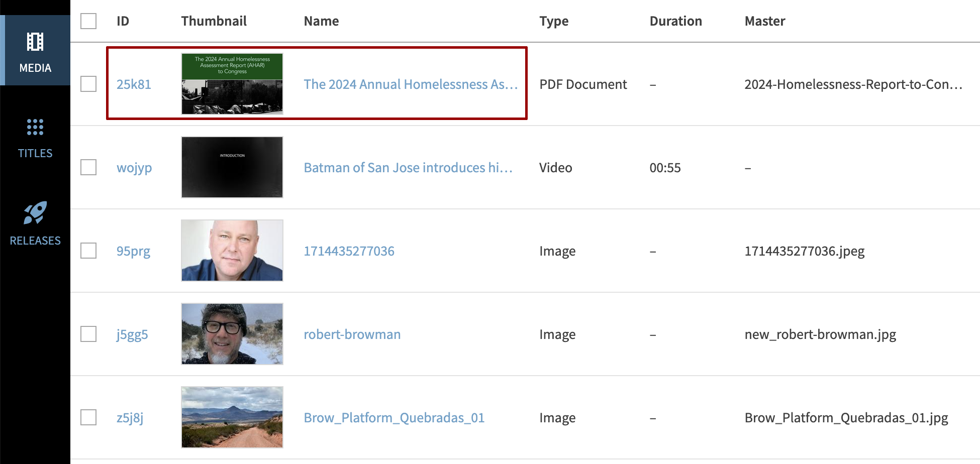Check the robert-browman row checkbox
The width and height of the screenshot is (980, 464).
(x=88, y=334)
